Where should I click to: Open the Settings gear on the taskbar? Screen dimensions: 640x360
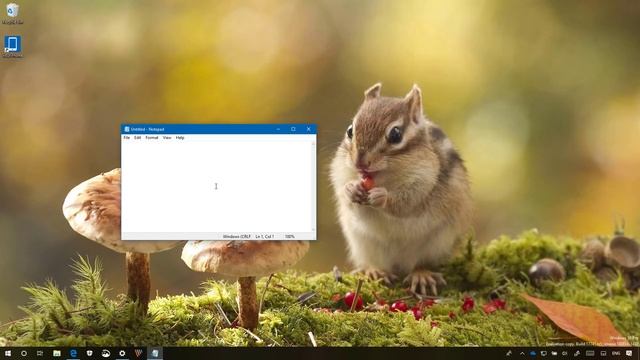pos(122,353)
